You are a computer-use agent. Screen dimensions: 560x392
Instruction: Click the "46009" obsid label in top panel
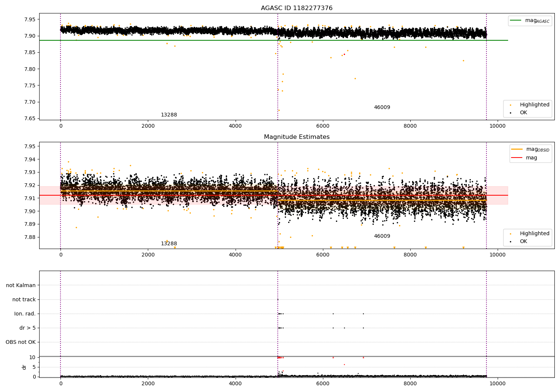point(382,108)
